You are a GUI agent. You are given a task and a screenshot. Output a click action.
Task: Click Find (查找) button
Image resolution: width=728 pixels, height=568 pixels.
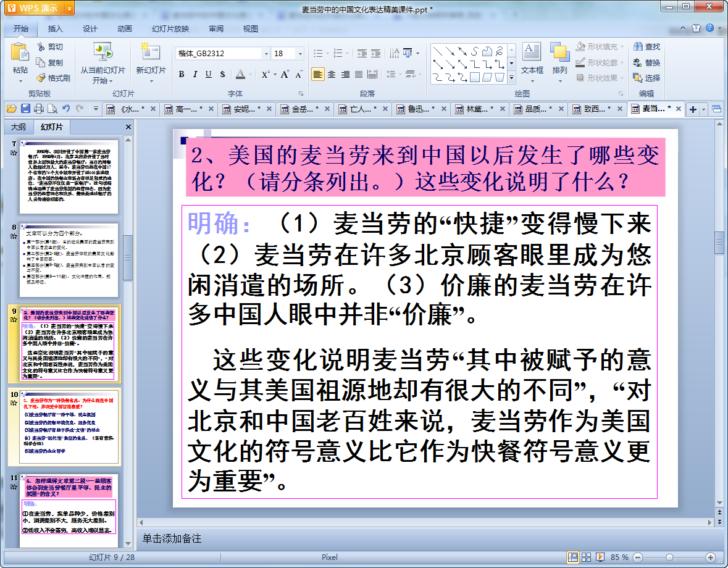tap(646, 47)
